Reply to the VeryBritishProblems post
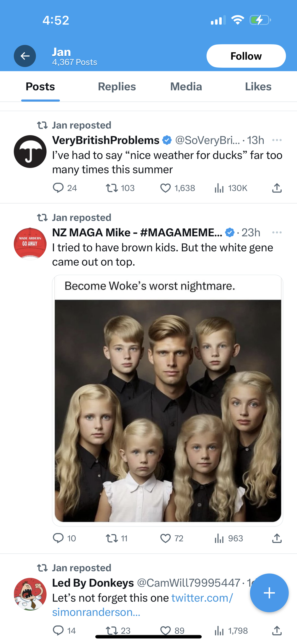This screenshot has height=644, width=297. [58, 188]
